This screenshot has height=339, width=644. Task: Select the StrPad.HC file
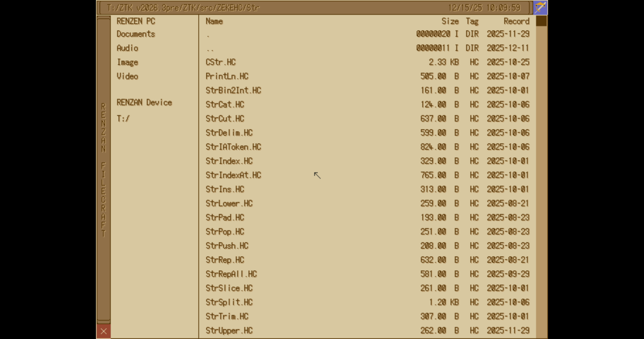(367, 217)
